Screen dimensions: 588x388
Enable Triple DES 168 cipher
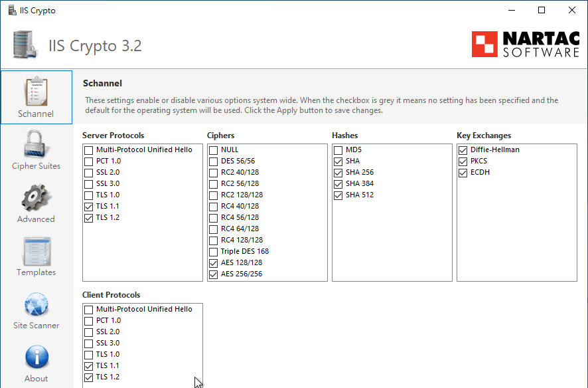[214, 252]
